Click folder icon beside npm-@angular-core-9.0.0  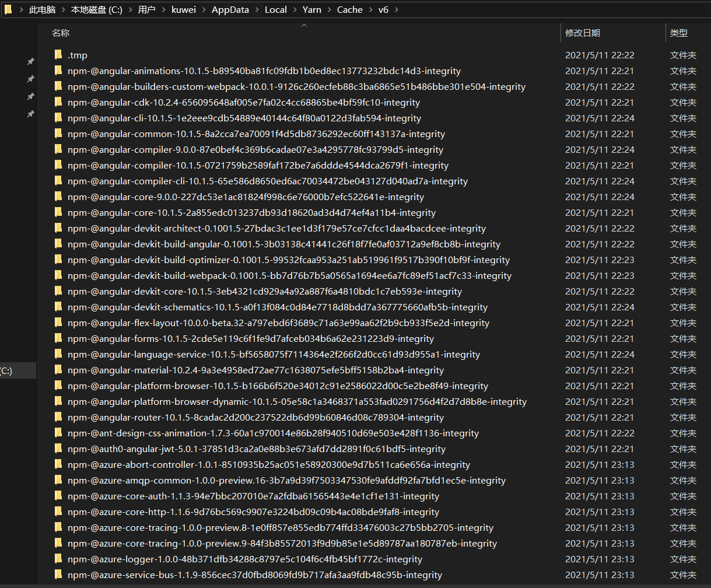click(58, 197)
